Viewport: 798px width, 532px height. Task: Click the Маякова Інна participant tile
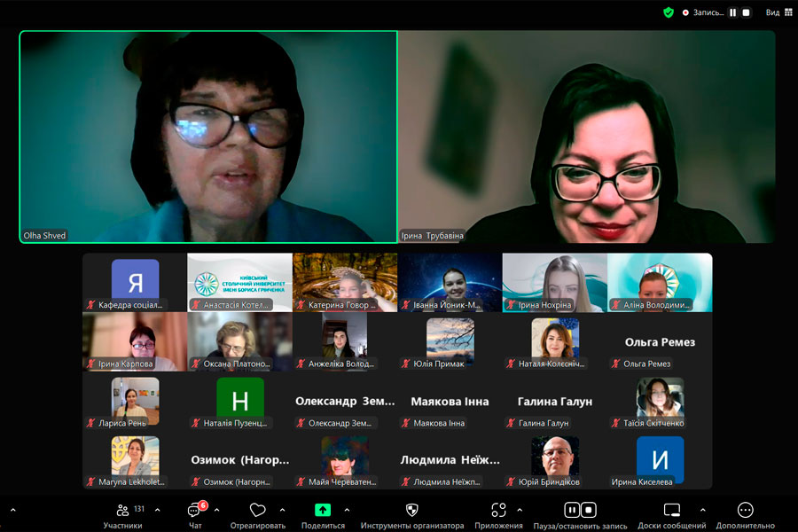click(450, 401)
